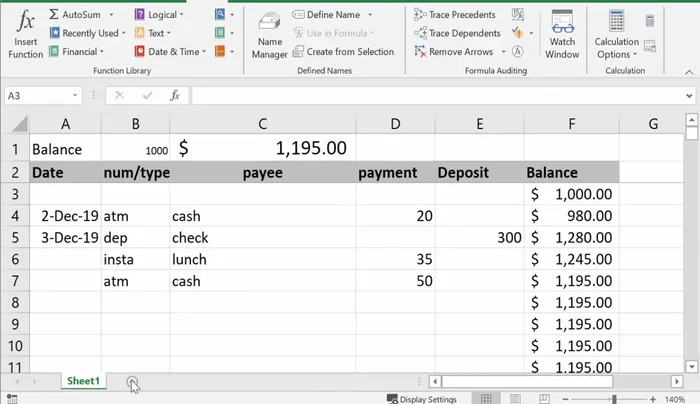
Task: Click the Insert Function icon in the ribbon
Action: tap(26, 33)
